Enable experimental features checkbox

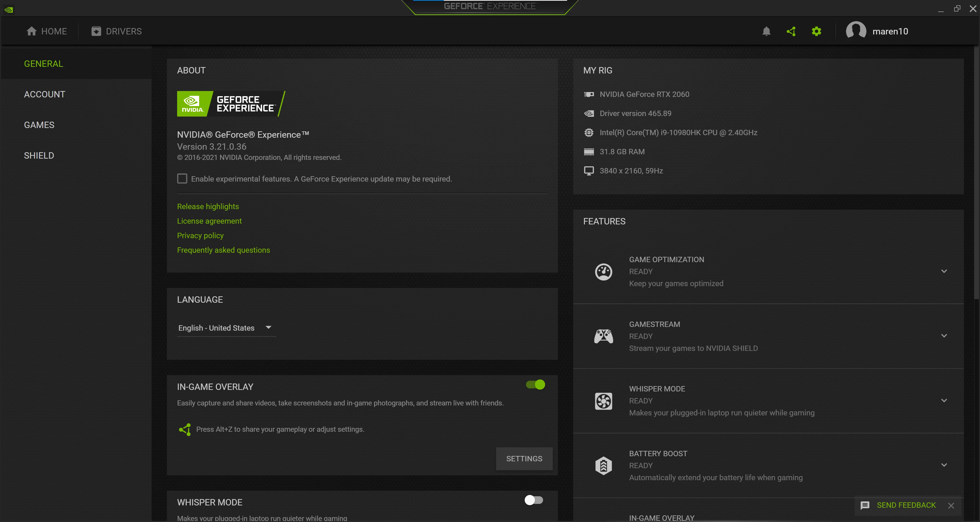[182, 179]
